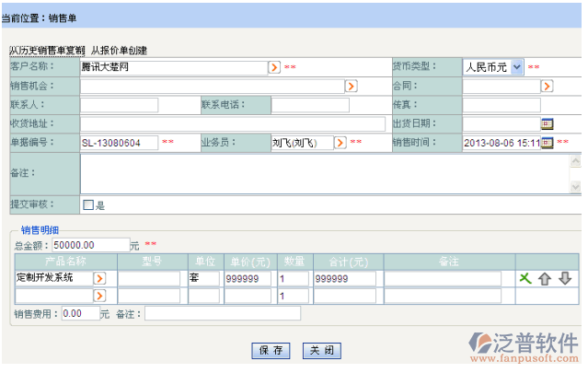Move product row down with down arrow

pyautogui.click(x=565, y=278)
